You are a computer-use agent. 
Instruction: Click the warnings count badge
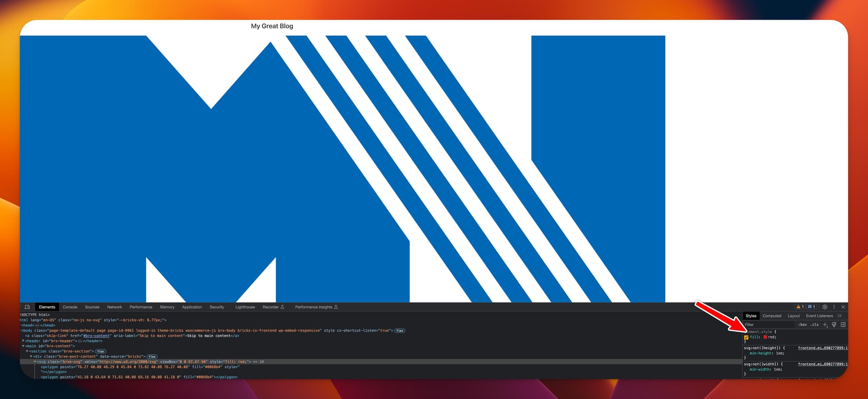[x=800, y=307]
